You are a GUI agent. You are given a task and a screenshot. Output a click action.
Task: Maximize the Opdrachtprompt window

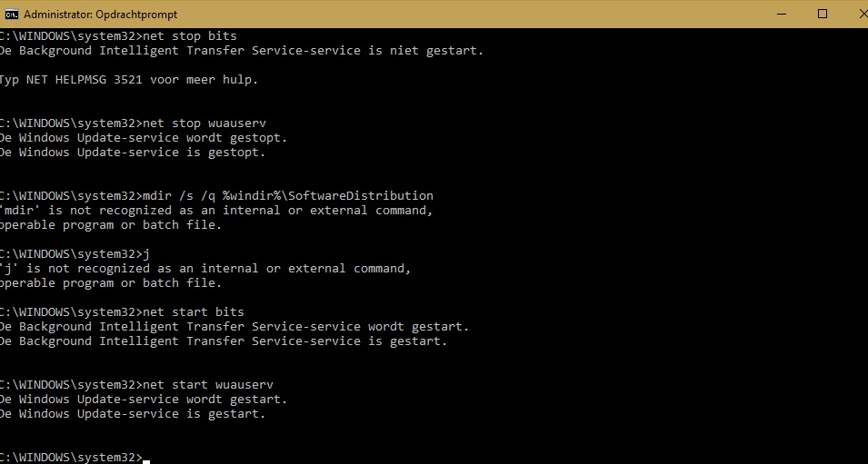click(x=822, y=14)
